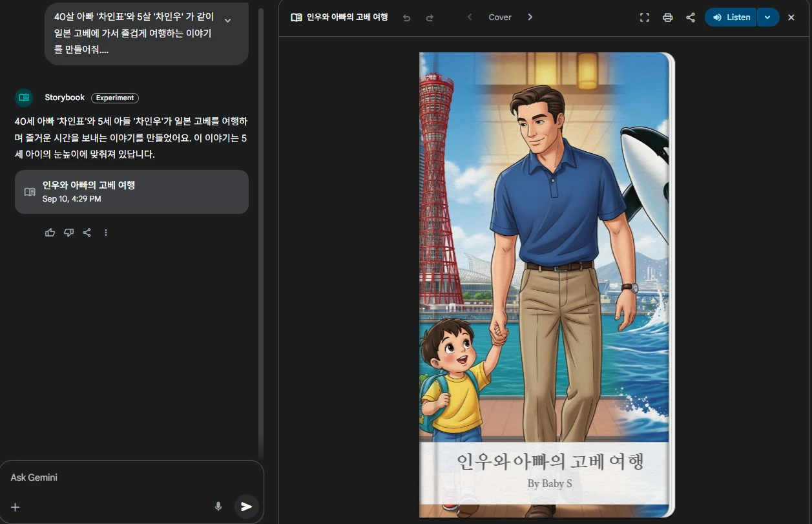
Task: Open the '인우와 아빠의 고베 여행' story card
Action: tap(132, 192)
